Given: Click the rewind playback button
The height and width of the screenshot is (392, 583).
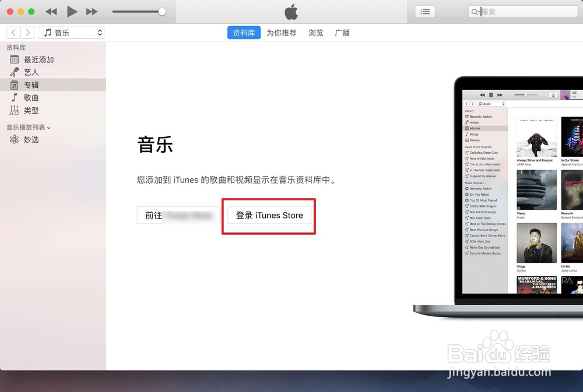Looking at the screenshot, I should pyautogui.click(x=51, y=12).
